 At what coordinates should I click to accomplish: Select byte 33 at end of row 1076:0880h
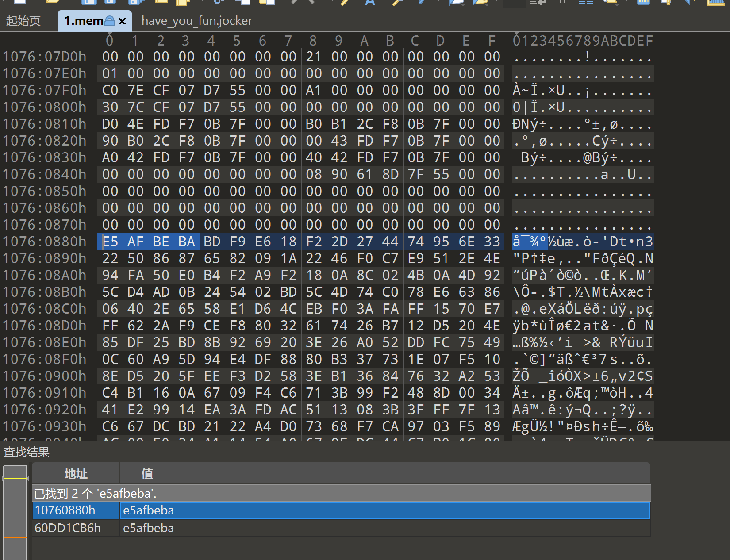492,242
